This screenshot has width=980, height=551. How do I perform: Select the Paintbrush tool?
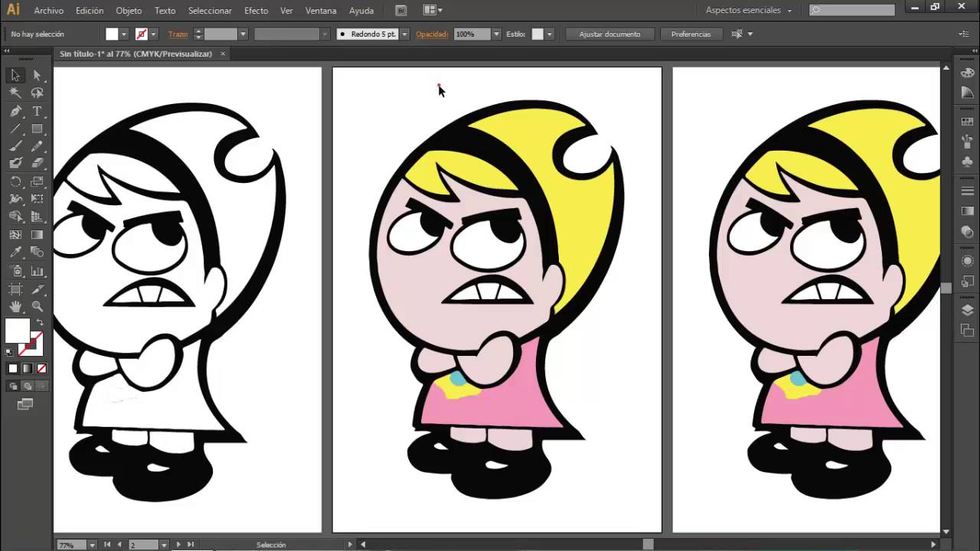pos(15,145)
